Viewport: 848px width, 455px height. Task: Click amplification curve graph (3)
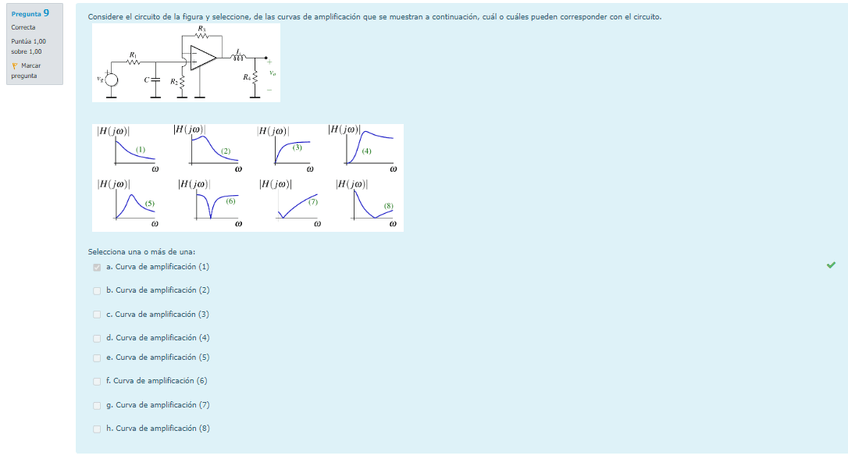(287, 149)
